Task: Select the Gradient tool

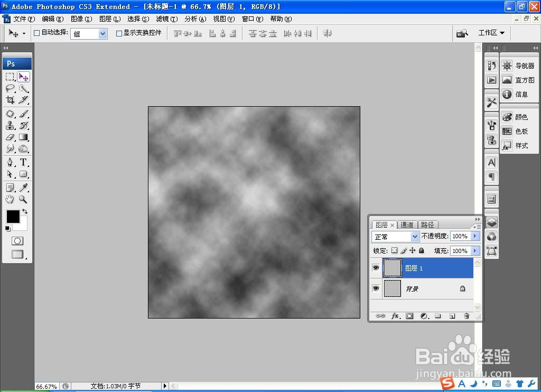Action: click(x=23, y=137)
